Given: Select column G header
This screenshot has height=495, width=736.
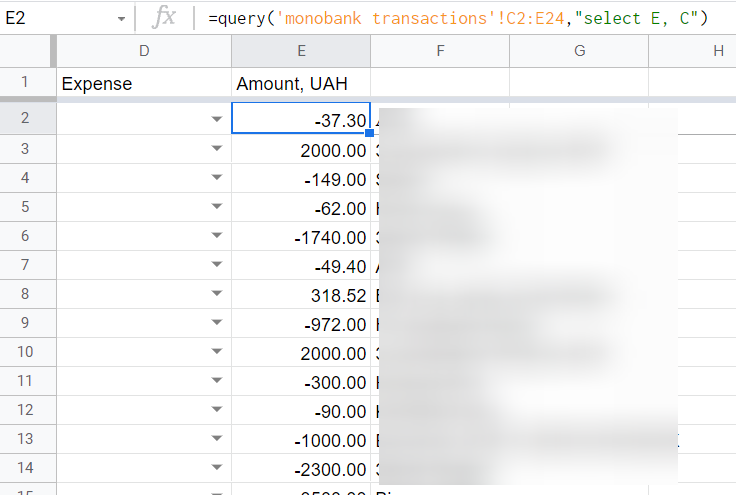Looking at the screenshot, I should click(x=579, y=51).
